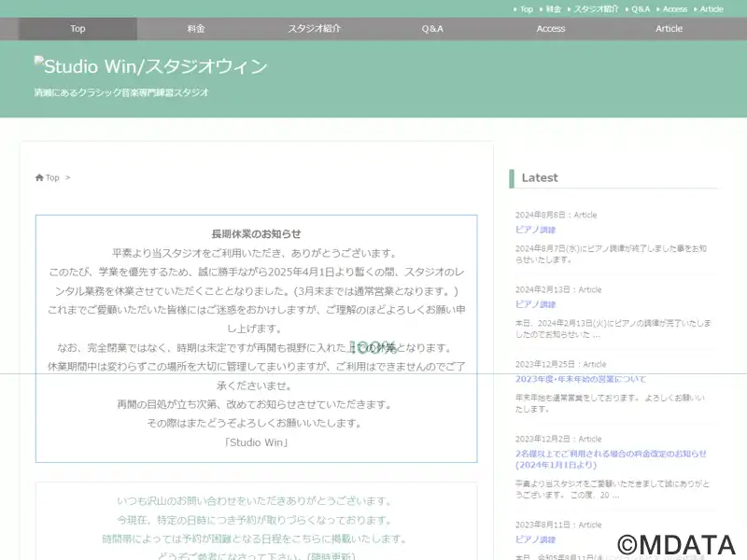Screen dimensions: 747x560
Task: Open the Top tab in the gray navigation bar
Action: (x=78, y=29)
